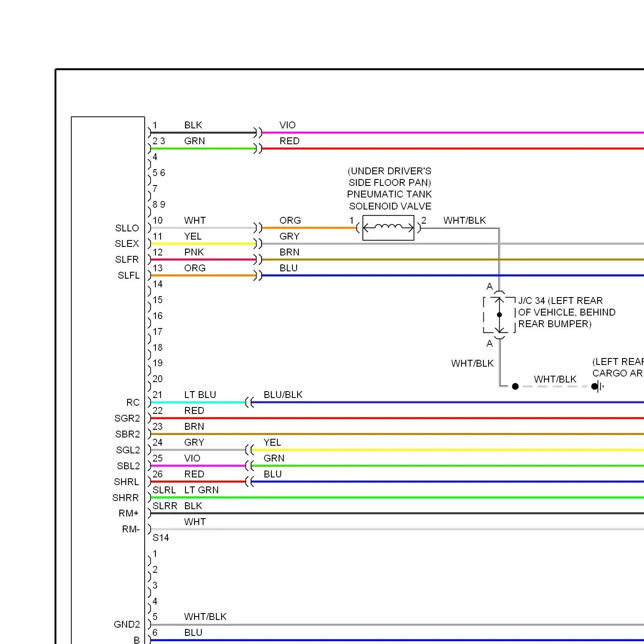
Task: Click the GRN label right of VIO pin 25
Action: (x=274, y=458)
